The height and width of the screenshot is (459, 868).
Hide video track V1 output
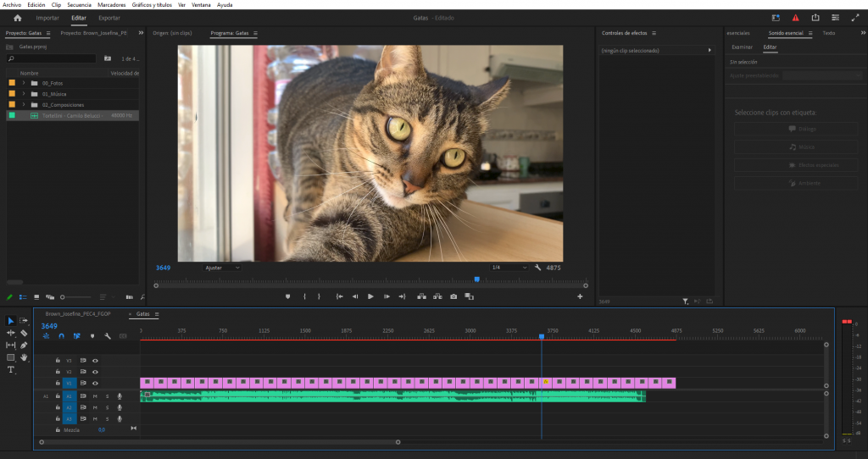click(x=95, y=384)
